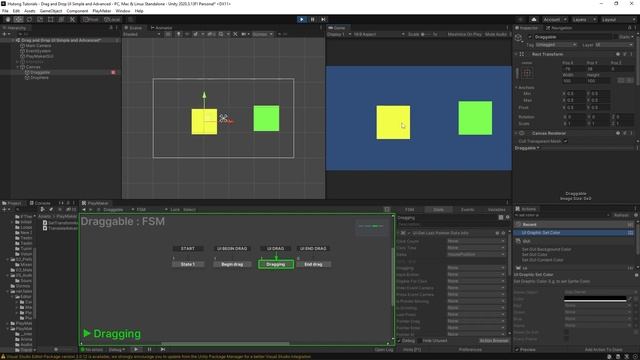640x360 pixels.
Task: Switch to the Console tab
Action: (x=40, y=203)
